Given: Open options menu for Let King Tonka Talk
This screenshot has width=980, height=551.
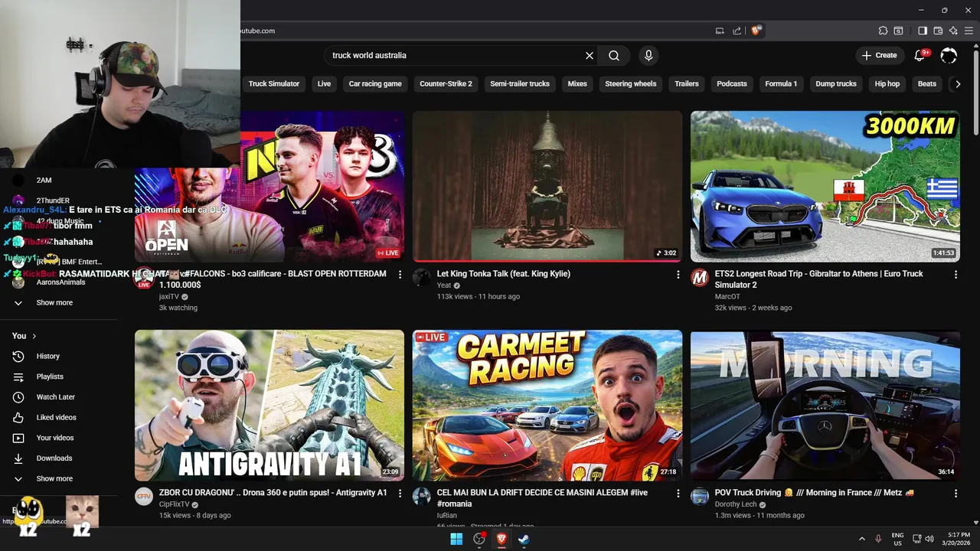Looking at the screenshot, I should (678, 275).
